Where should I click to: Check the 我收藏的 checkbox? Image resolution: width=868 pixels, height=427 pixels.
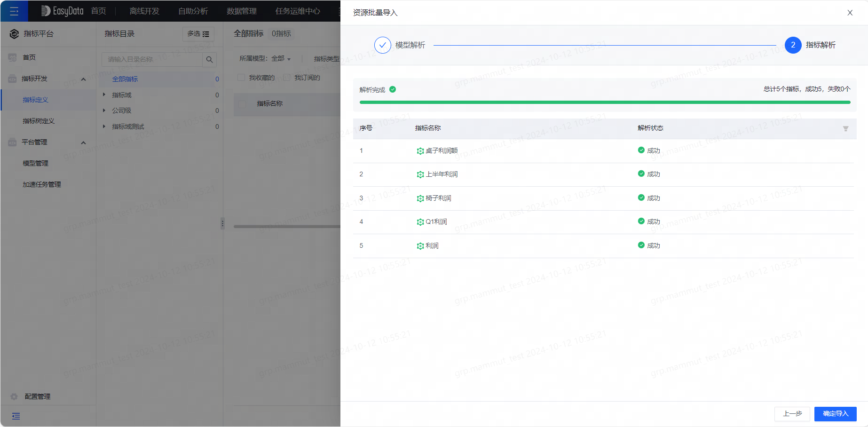click(x=240, y=77)
